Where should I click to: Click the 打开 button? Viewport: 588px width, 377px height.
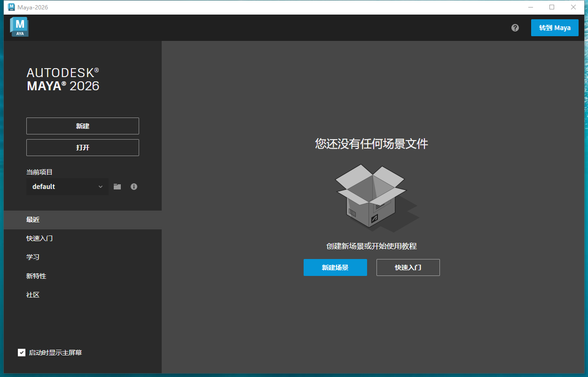point(82,148)
